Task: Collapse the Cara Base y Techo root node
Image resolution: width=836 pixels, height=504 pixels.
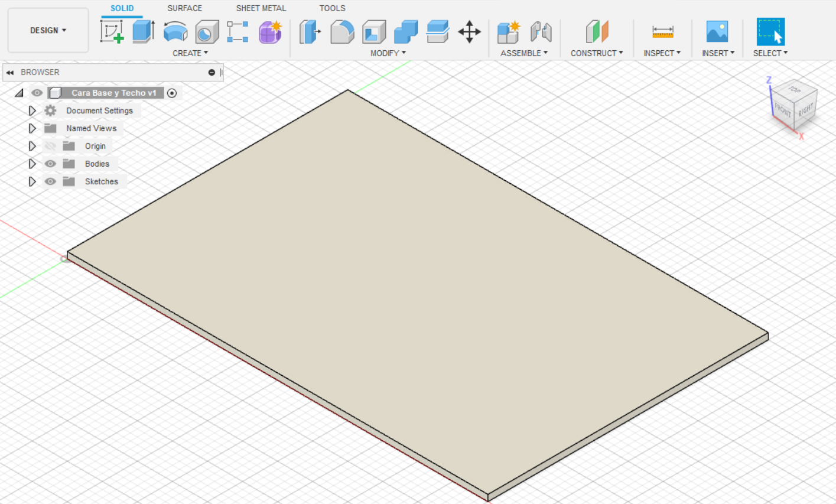Action: 19,93
